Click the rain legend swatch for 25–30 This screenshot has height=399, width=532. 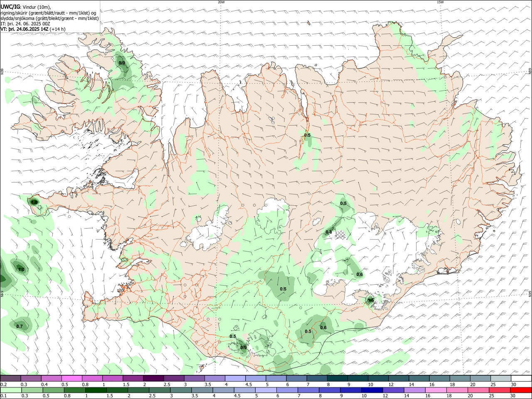tap(500, 390)
